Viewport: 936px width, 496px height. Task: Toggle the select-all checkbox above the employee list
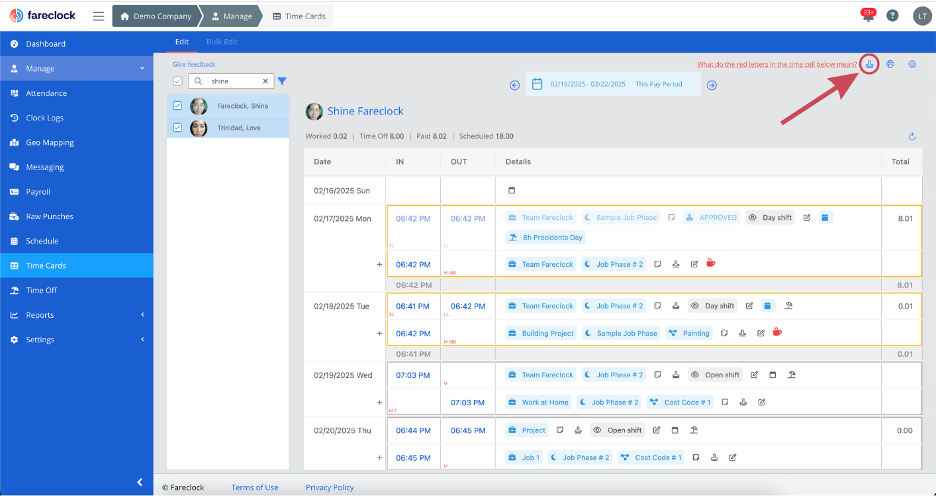pyautogui.click(x=177, y=81)
